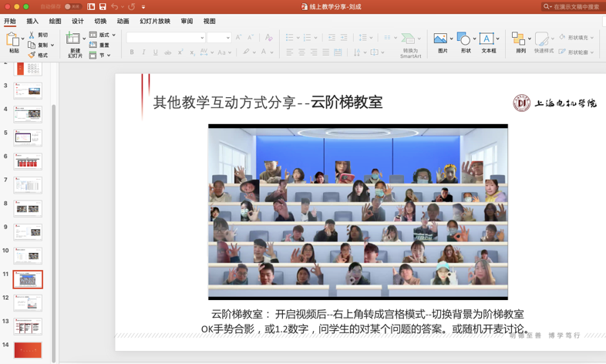Viewport: 606px width, 364px height.
Task: Save the presentation with the floppy icon
Action: pyautogui.click(x=103, y=7)
